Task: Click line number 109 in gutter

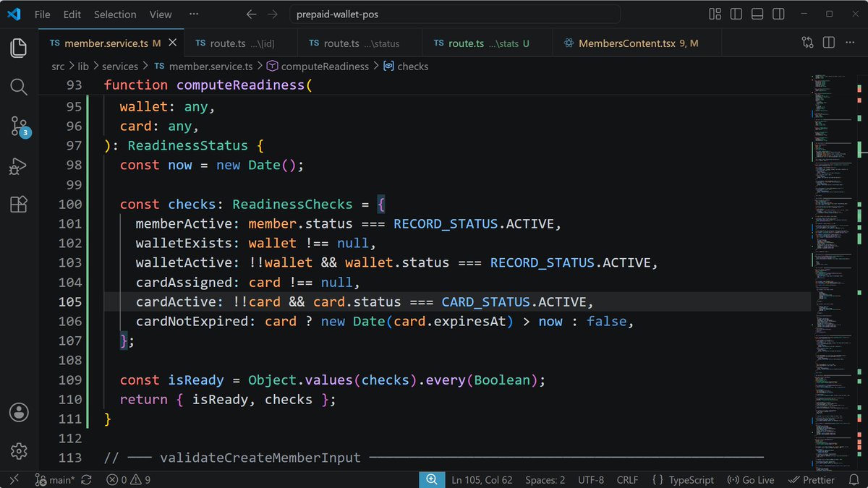Action: 70,380
